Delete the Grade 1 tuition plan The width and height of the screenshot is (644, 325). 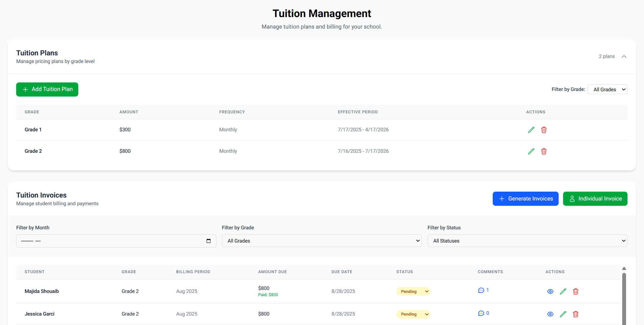544,130
